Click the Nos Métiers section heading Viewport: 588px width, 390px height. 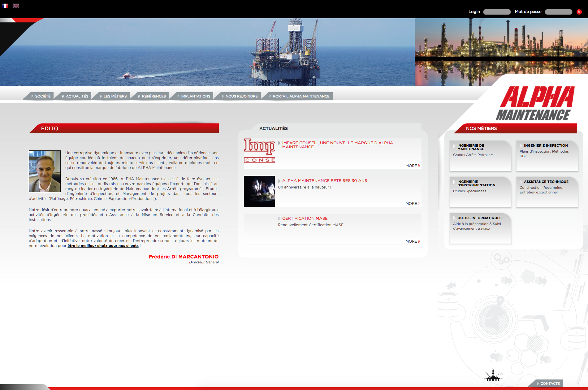pyautogui.click(x=481, y=128)
